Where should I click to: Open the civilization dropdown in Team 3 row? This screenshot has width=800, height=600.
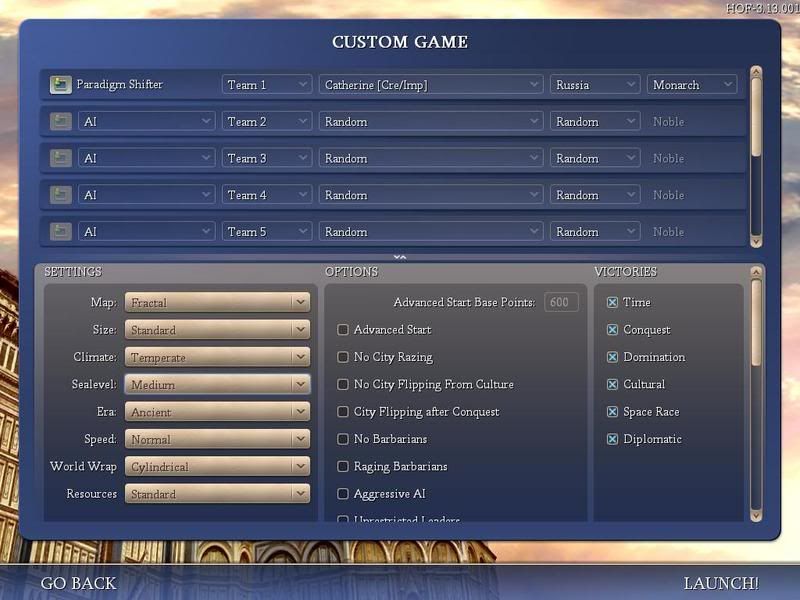point(595,158)
